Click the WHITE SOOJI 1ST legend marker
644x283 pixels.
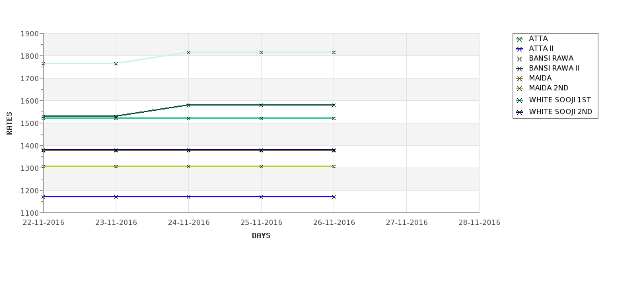(x=519, y=100)
